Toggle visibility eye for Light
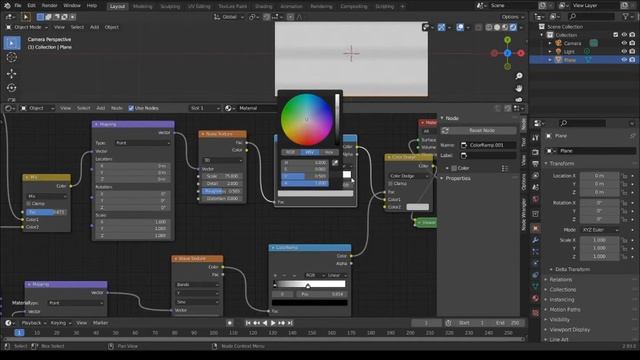 tap(624, 51)
